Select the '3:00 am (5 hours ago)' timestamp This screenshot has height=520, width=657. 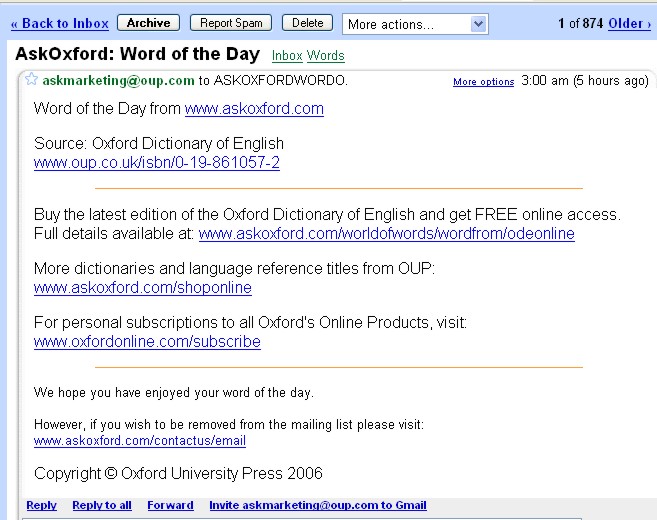click(x=585, y=80)
